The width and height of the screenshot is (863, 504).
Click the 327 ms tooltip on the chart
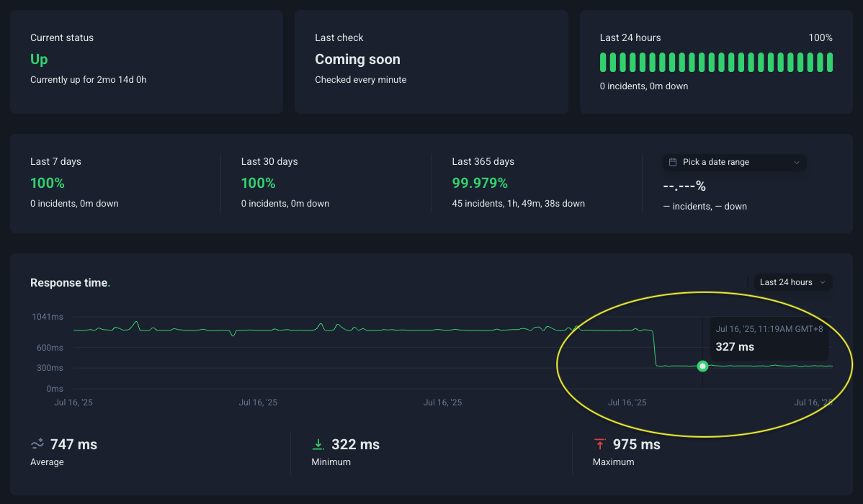(735, 346)
